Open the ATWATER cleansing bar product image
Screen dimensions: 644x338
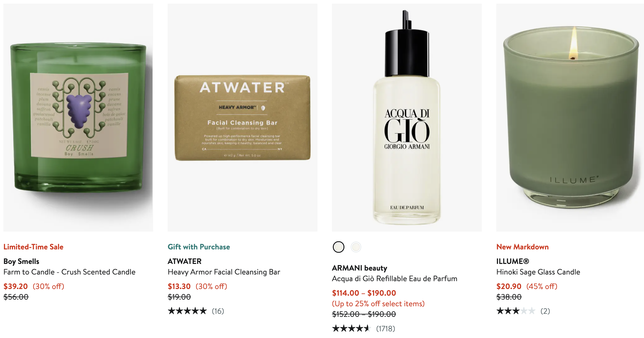243,118
